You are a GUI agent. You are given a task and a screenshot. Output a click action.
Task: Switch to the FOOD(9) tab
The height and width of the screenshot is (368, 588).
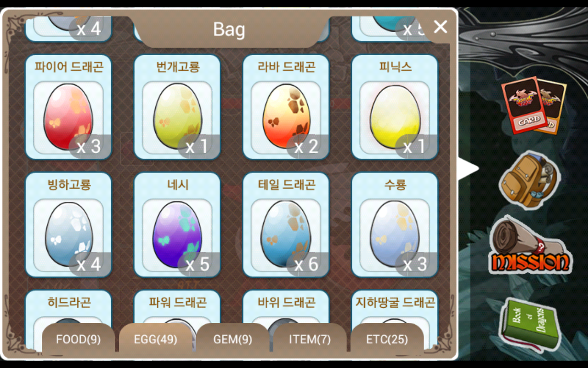(79, 339)
